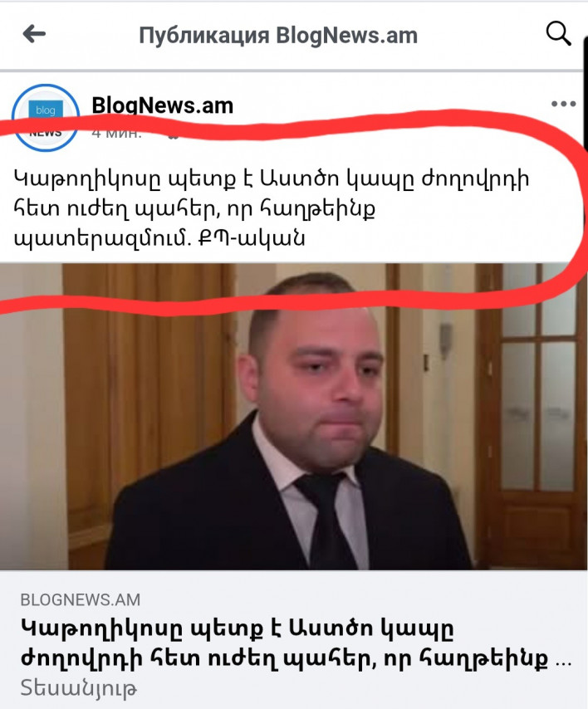Click the gray link card area below the photo

[293, 640]
